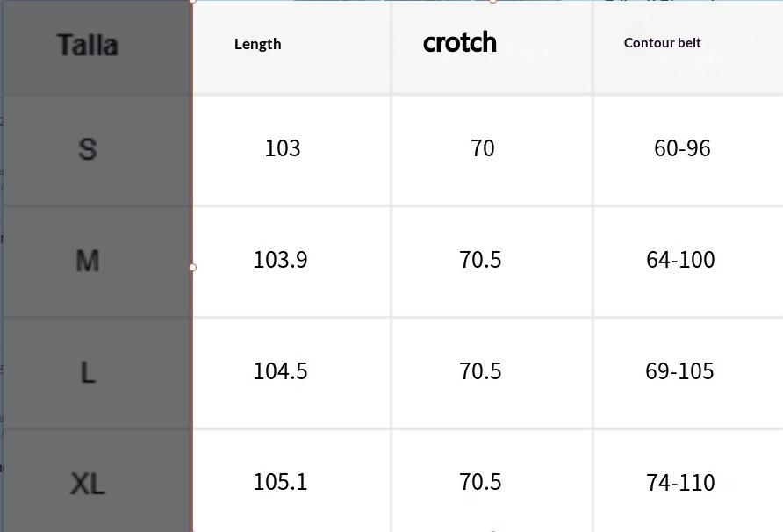
Task: Select the 69-105 contour belt cell
Action: pyautogui.click(x=679, y=371)
